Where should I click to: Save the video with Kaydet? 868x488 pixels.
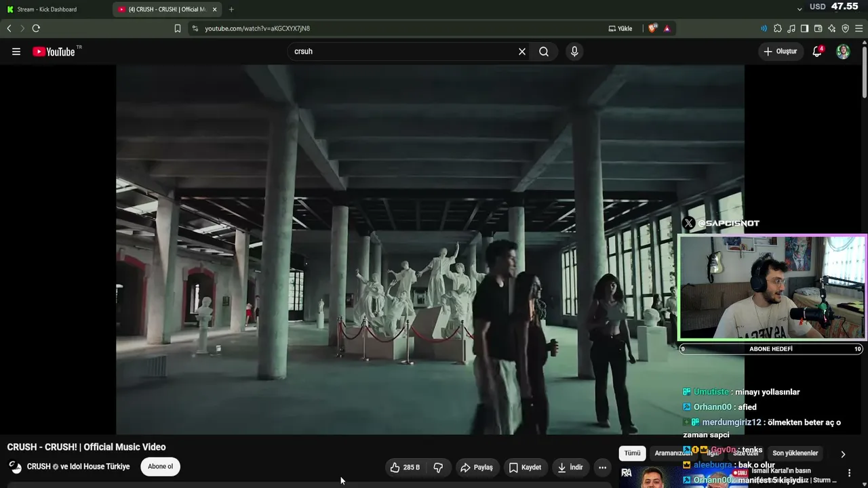525,468
